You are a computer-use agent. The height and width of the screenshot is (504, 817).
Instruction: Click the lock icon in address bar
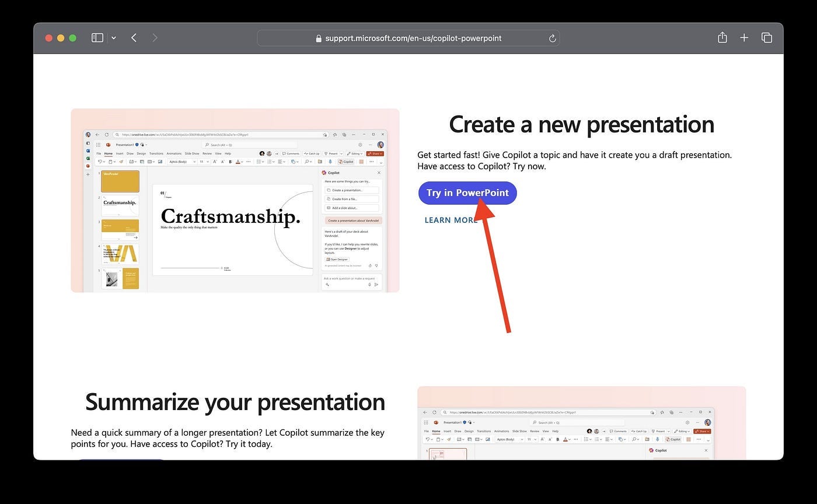click(x=319, y=38)
